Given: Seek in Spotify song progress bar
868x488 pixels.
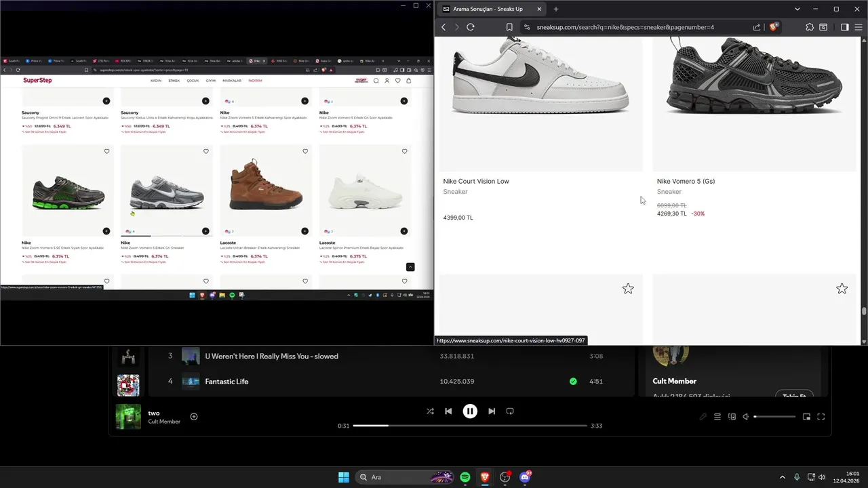Looking at the screenshot, I should (x=469, y=426).
